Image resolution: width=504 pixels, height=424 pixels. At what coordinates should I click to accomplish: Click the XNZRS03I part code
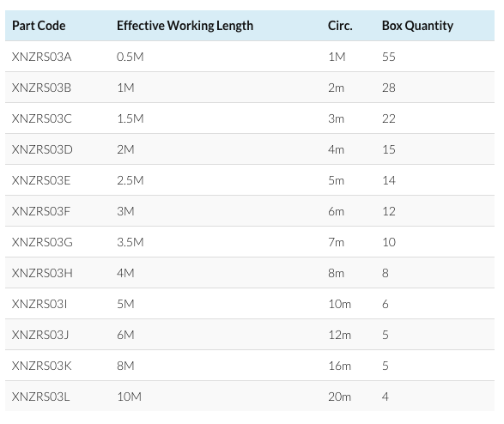(x=39, y=304)
